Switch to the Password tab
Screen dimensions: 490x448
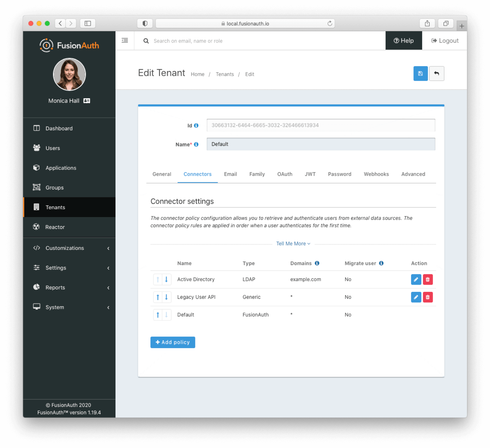pos(340,174)
